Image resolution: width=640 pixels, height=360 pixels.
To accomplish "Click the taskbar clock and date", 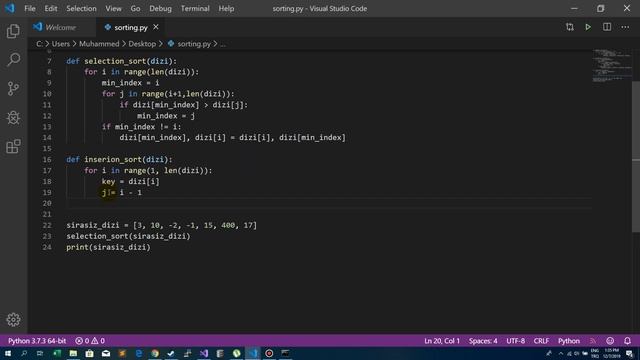I will [x=612, y=353].
